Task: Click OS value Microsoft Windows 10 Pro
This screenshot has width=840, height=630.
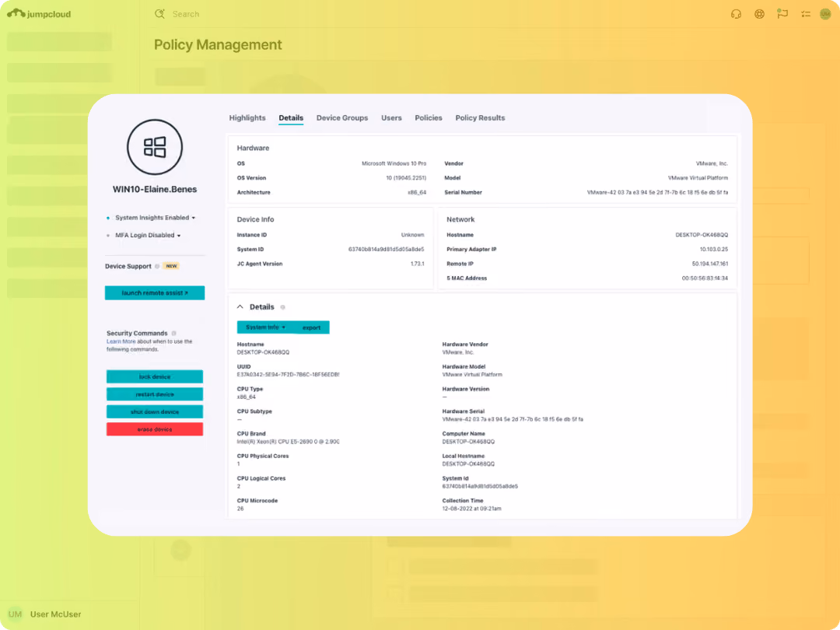Action: (x=394, y=163)
